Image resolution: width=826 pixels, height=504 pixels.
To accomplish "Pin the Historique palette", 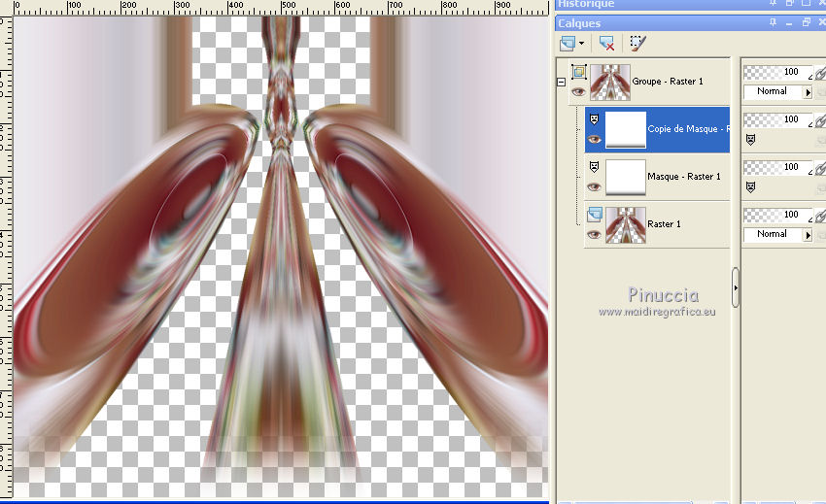I will (x=773, y=3).
